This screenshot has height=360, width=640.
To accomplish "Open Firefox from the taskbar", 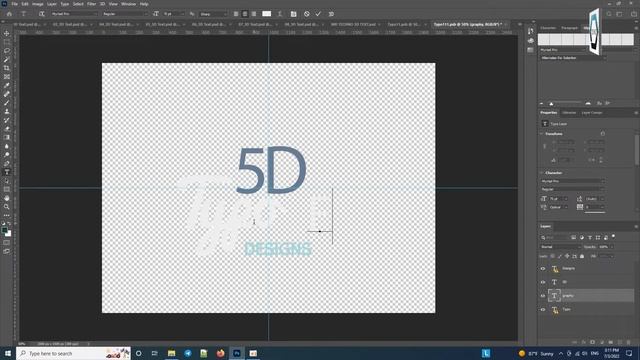I will click(220, 353).
